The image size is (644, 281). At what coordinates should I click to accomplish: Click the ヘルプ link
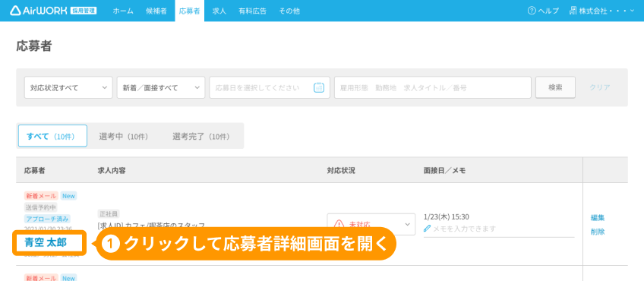click(x=543, y=11)
